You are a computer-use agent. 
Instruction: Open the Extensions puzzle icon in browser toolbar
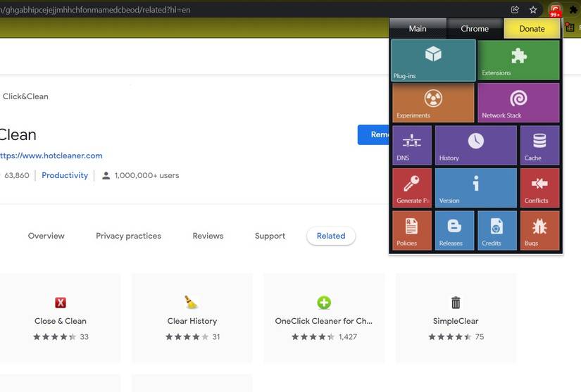coord(573,10)
